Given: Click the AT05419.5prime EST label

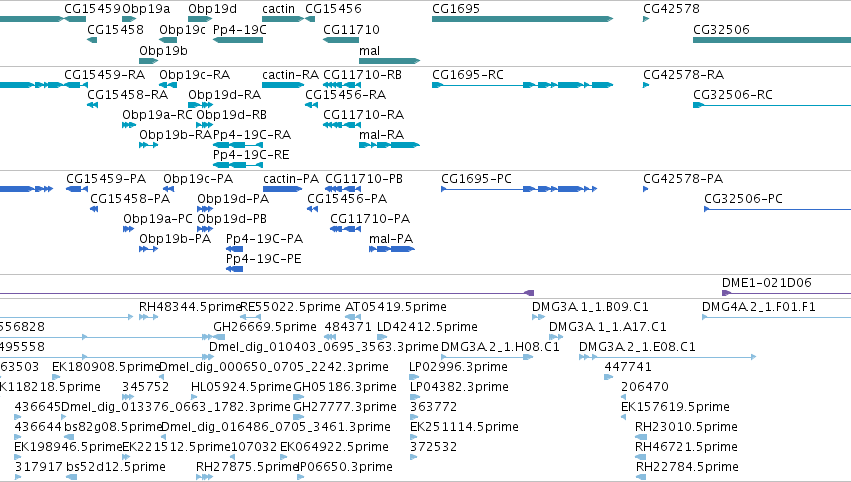Looking at the screenshot, I should pyautogui.click(x=396, y=307).
